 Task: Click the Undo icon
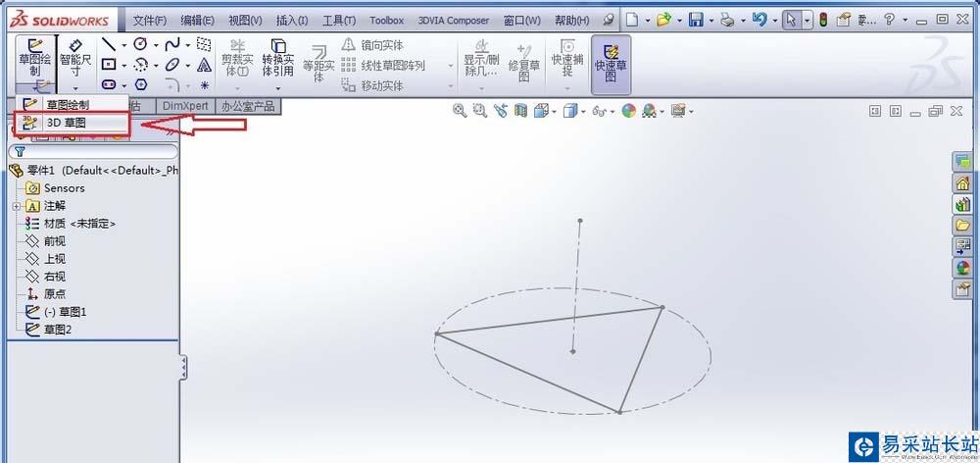pyautogui.click(x=759, y=20)
